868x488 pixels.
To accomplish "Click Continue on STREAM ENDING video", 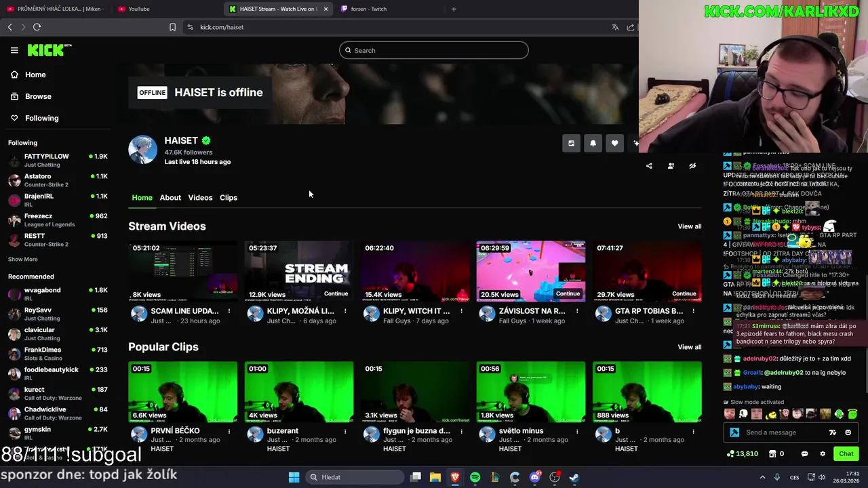I will (x=336, y=293).
